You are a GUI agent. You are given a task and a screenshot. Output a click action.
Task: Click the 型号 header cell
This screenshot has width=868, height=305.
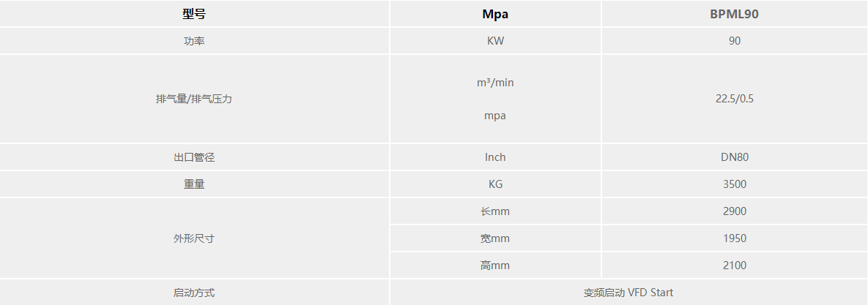click(194, 14)
